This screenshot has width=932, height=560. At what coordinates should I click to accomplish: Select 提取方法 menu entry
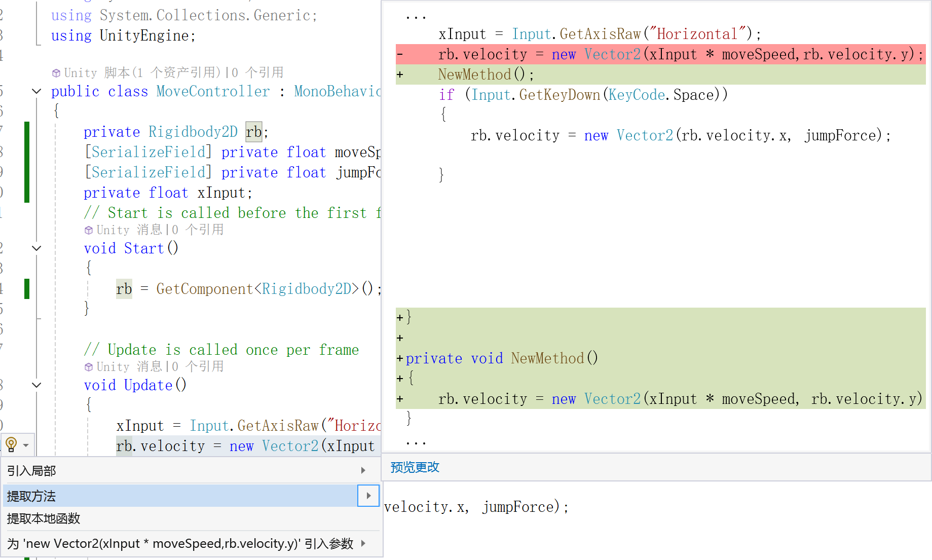pos(180,496)
